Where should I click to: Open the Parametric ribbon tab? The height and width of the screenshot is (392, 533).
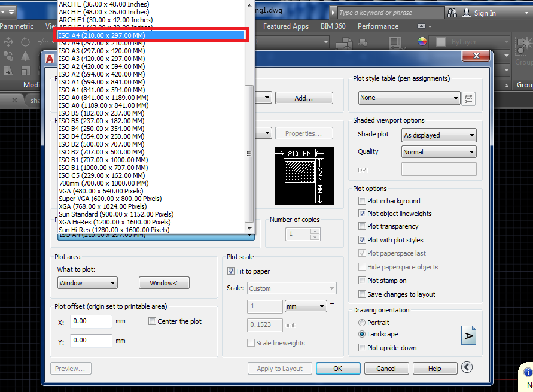(x=17, y=26)
